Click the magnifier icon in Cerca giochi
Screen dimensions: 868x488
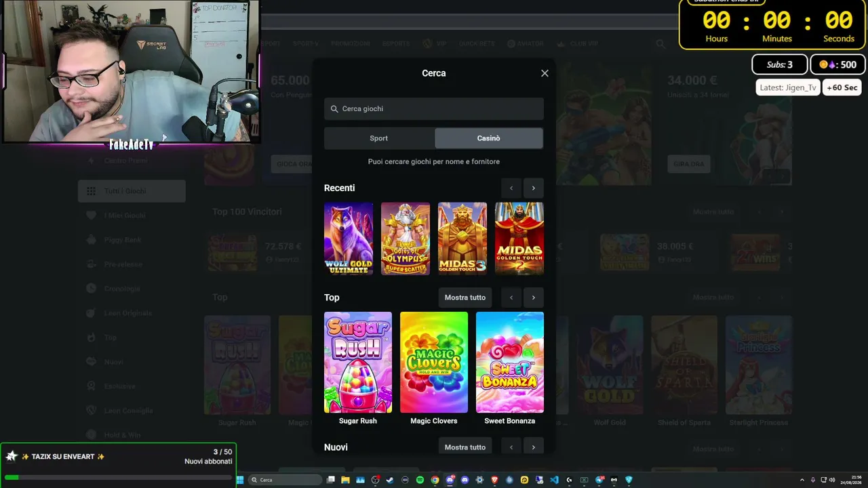click(334, 109)
